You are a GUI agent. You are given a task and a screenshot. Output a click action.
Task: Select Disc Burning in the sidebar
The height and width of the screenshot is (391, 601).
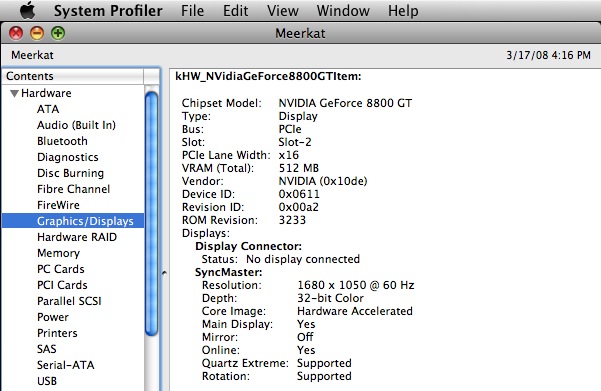pos(70,173)
